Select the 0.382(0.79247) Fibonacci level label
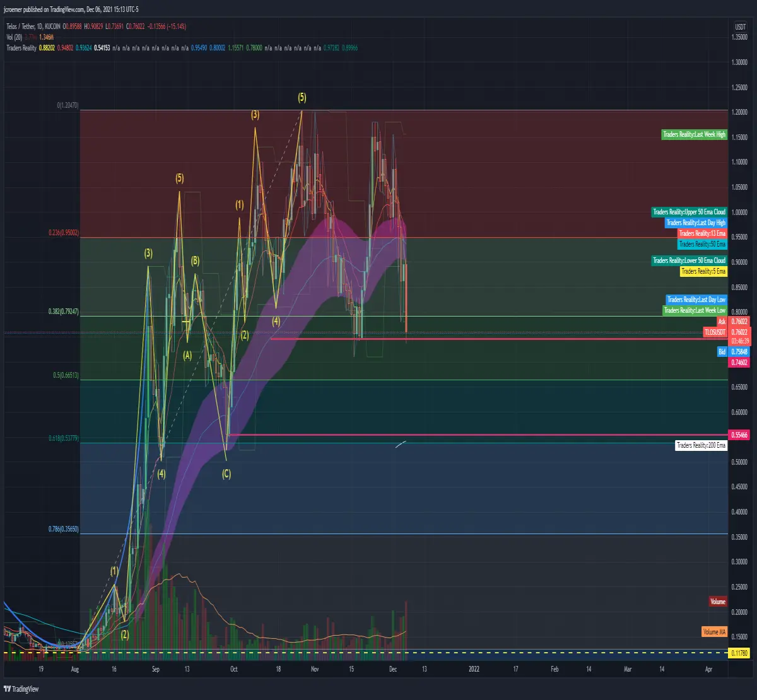The height and width of the screenshot is (700, 757). (62, 312)
